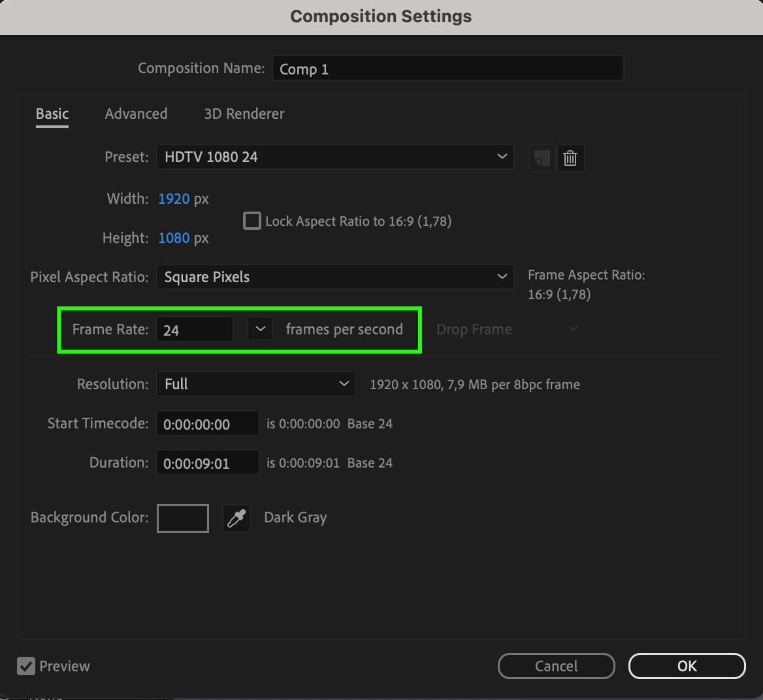Open the Background Color swatch

click(183, 518)
